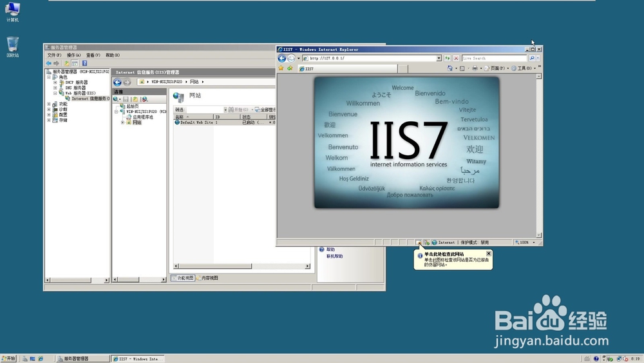Click the phishing filter status bar icon
The height and width of the screenshot is (363, 644).
coord(418,242)
